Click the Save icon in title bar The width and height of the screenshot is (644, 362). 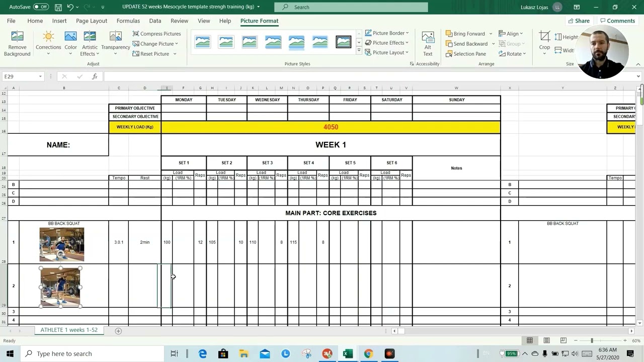click(58, 7)
